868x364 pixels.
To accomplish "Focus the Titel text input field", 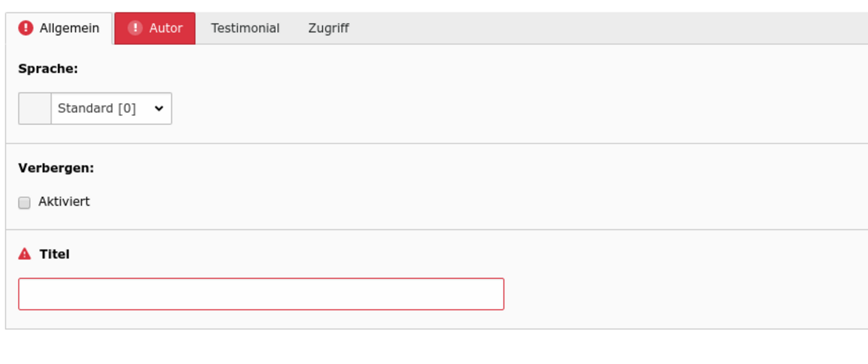I will tap(261, 294).
